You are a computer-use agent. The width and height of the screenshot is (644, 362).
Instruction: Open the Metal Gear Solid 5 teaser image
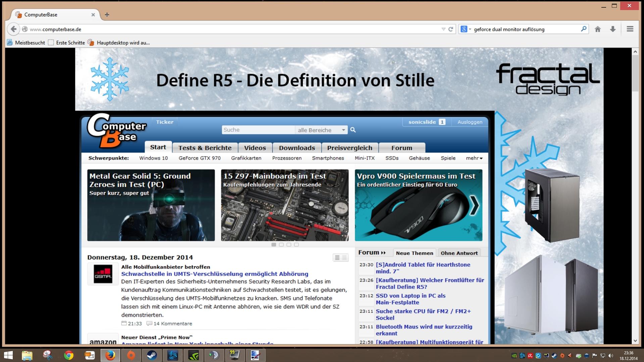point(151,205)
